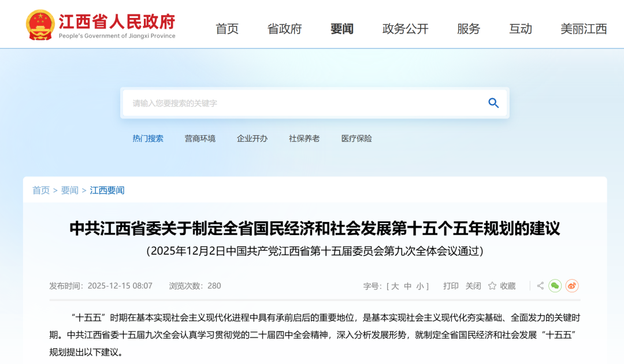Open the 服务 navigation menu
Viewport: 624px width, 364px height.
(469, 29)
